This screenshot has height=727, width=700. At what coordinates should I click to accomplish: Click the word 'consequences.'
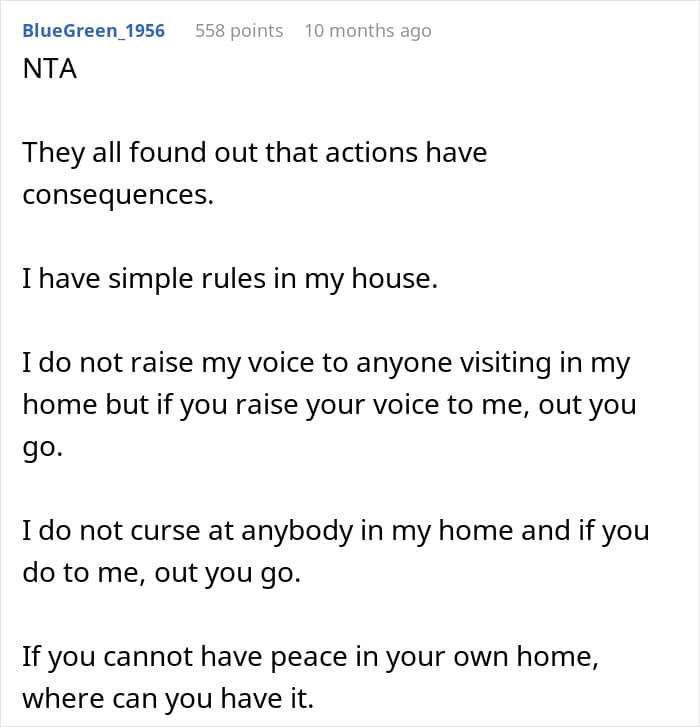[x=118, y=195]
